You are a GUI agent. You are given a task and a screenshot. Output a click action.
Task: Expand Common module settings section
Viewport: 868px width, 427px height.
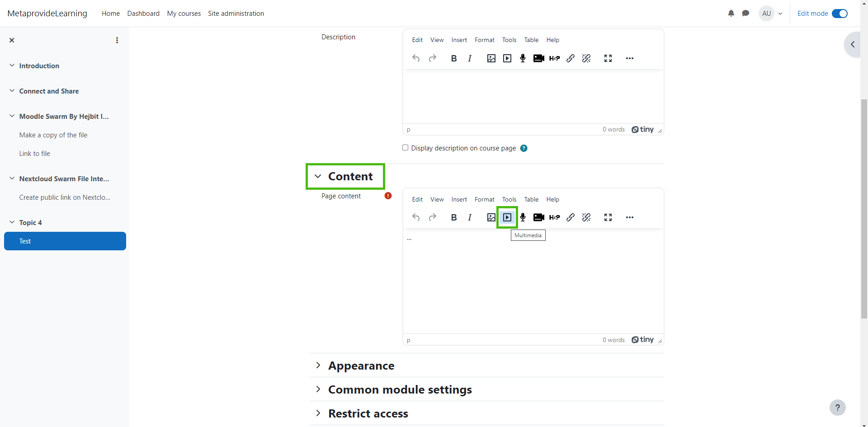[400, 389]
